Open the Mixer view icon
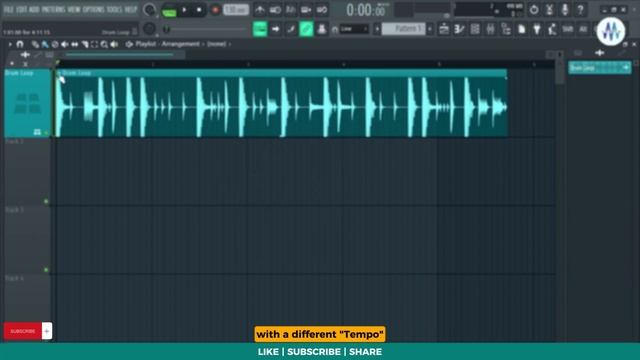The image size is (640, 360). click(x=490, y=29)
